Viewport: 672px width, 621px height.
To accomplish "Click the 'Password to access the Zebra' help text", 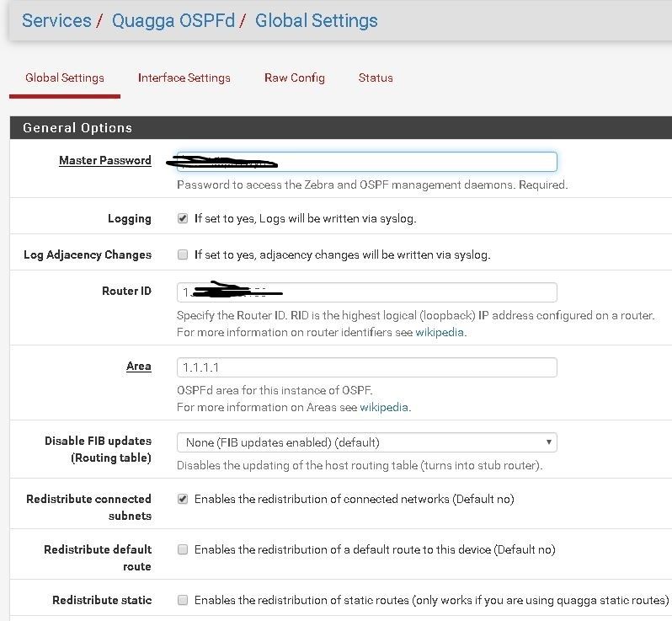I will click(x=372, y=185).
